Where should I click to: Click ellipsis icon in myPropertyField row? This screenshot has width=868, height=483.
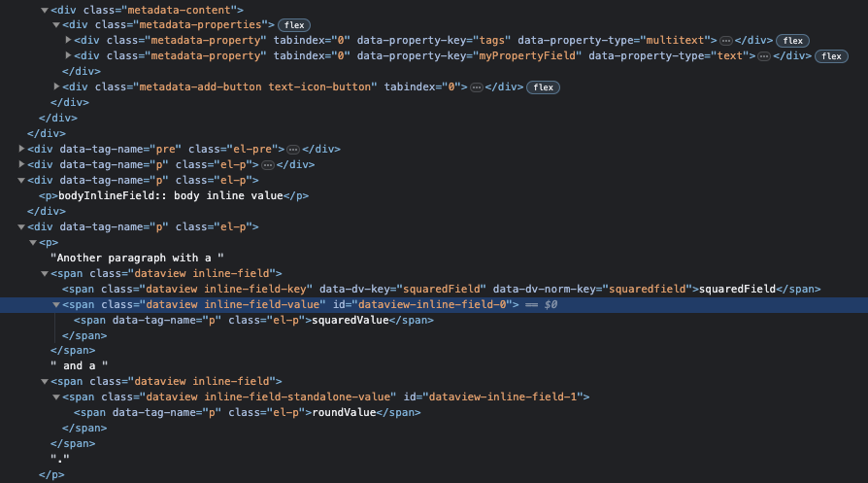pyautogui.click(x=764, y=56)
